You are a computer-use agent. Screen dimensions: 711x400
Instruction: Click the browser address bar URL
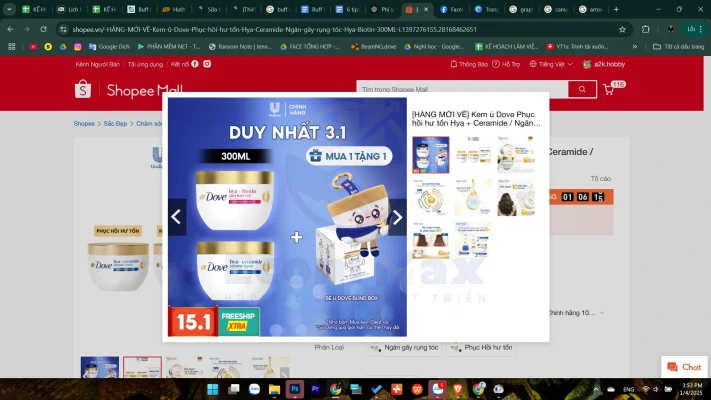tap(274, 29)
